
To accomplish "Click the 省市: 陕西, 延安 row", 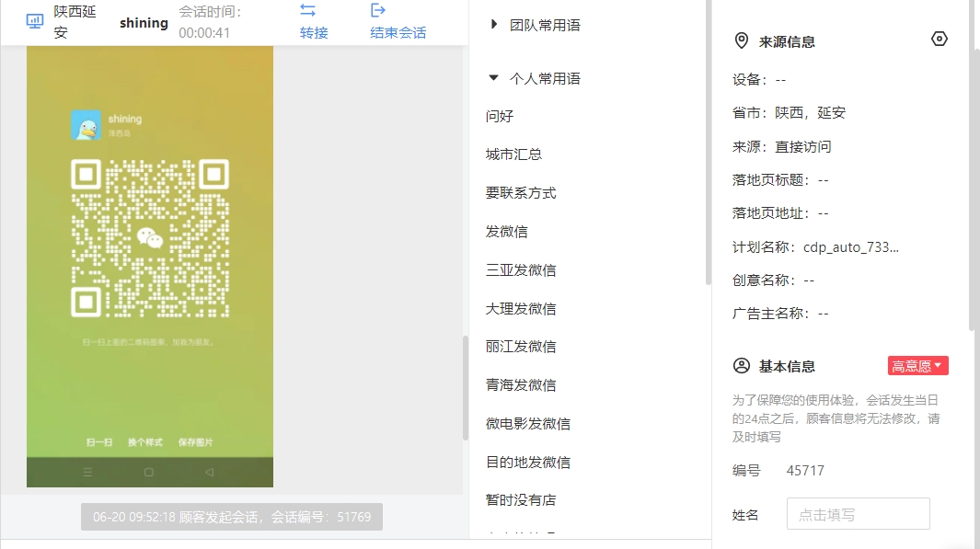I will point(789,113).
